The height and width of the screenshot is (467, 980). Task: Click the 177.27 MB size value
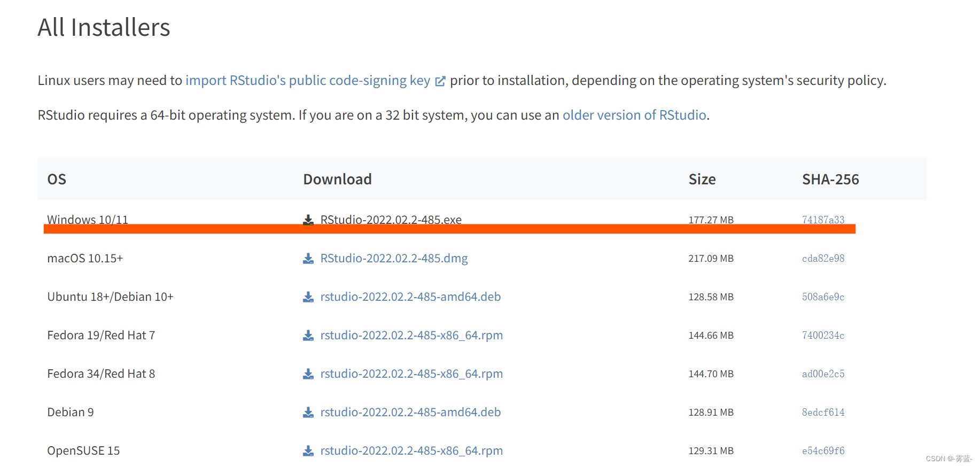(x=711, y=220)
